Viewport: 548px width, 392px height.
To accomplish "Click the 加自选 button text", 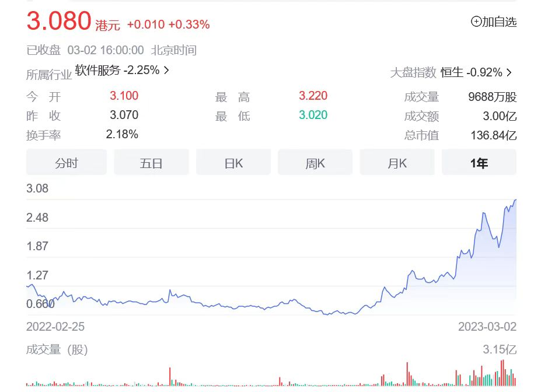I will 499,22.
